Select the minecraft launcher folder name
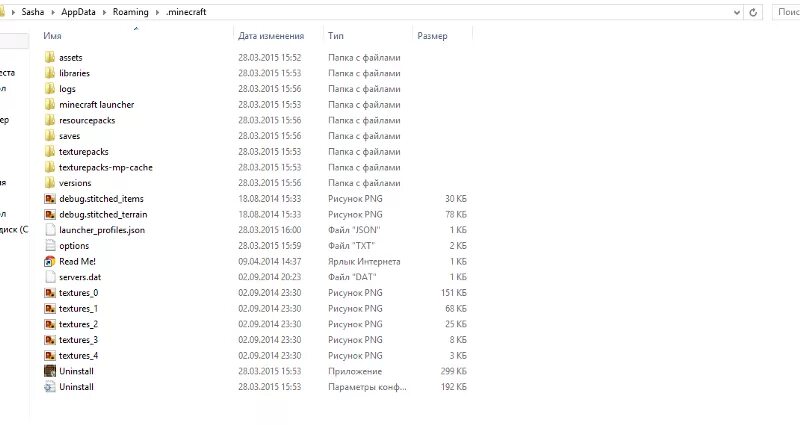 tap(96, 105)
